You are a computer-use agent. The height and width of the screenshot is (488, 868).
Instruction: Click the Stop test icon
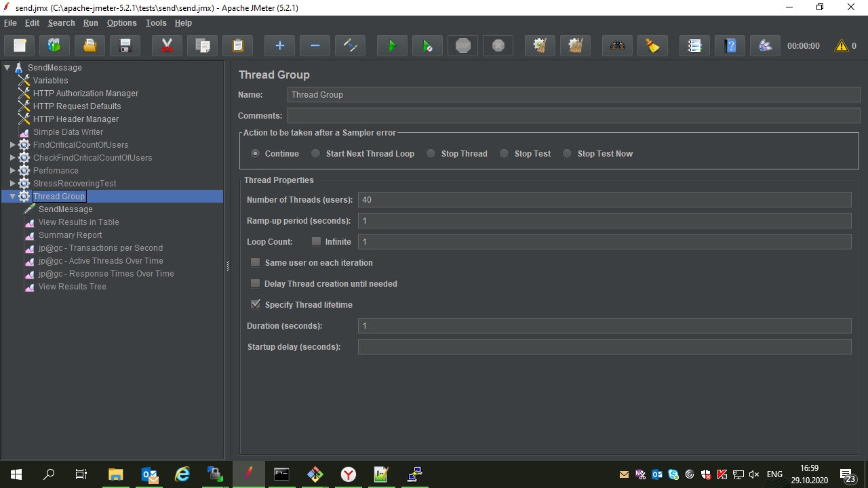(x=462, y=46)
